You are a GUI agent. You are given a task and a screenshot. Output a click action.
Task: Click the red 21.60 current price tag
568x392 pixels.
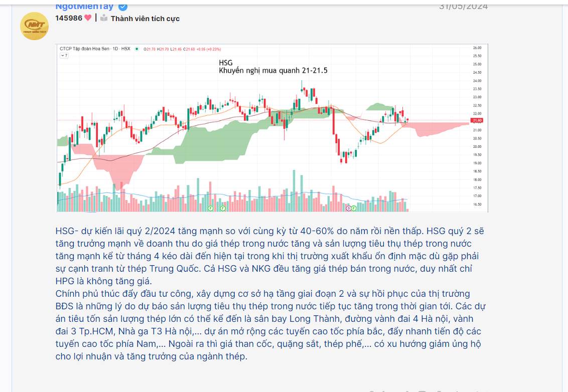click(x=477, y=120)
